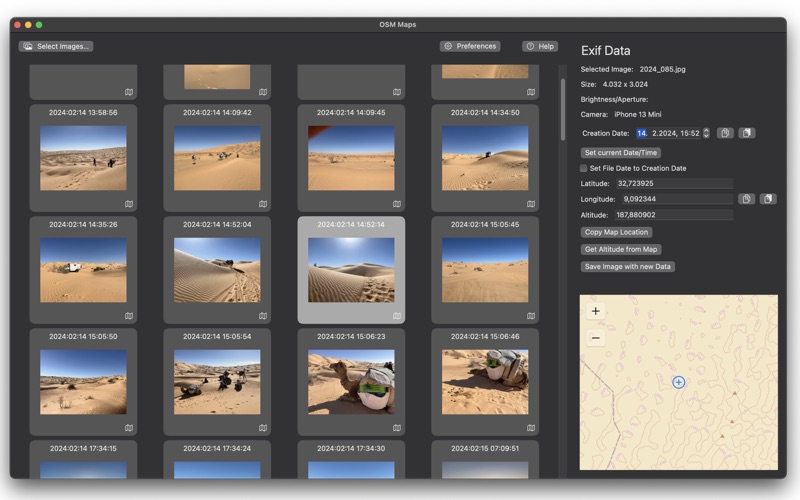
Task: Click the Altitude field showing 187,880902
Action: [673, 215]
